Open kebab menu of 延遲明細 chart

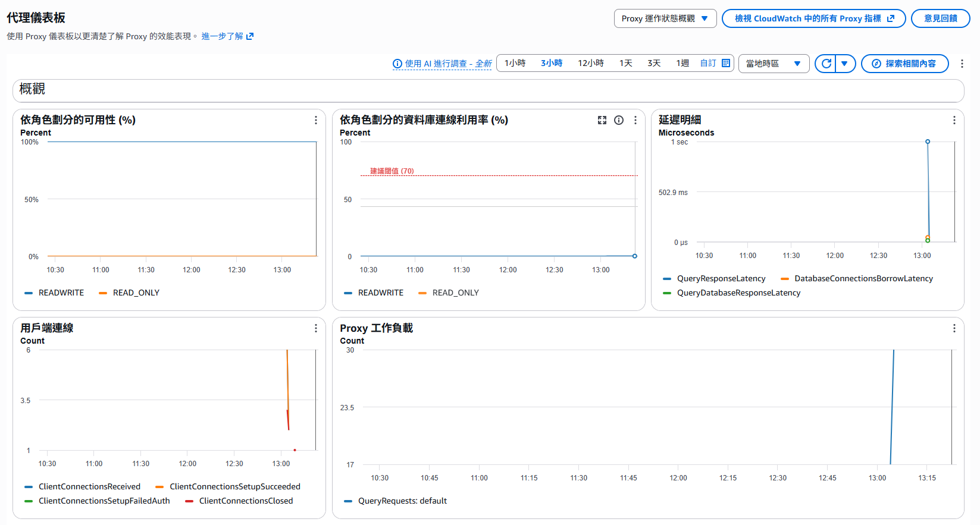click(954, 120)
